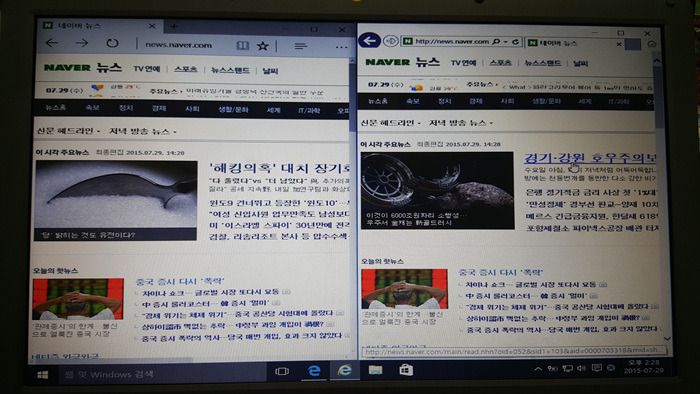700x394 pixels.
Task: Open trader photo thumbnail in Internet Explorer
Action: [x=404, y=289]
